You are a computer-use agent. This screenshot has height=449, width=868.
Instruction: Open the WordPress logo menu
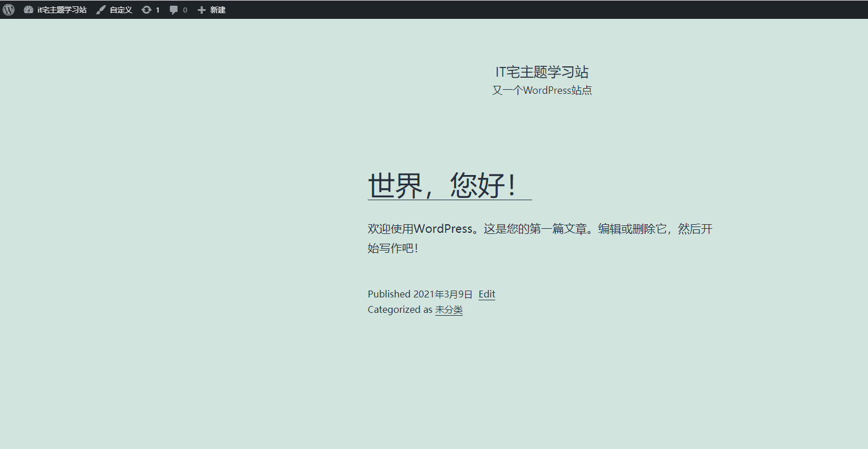tap(9, 10)
